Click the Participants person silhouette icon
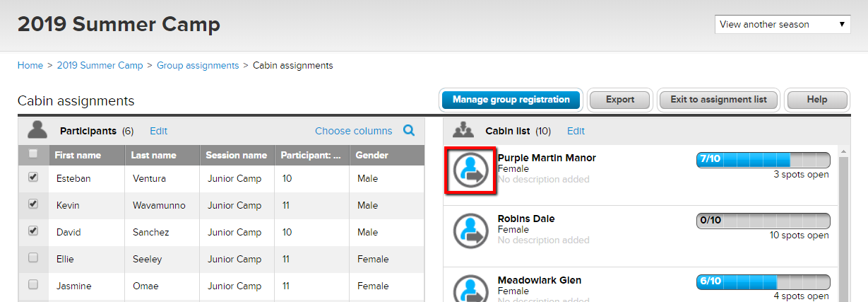Screen dimensions: 868x302 [37, 130]
